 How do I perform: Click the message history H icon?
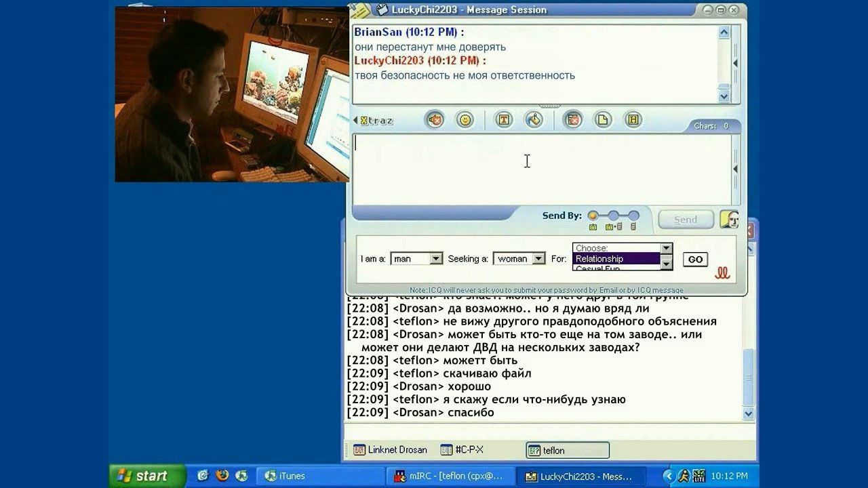[633, 120]
